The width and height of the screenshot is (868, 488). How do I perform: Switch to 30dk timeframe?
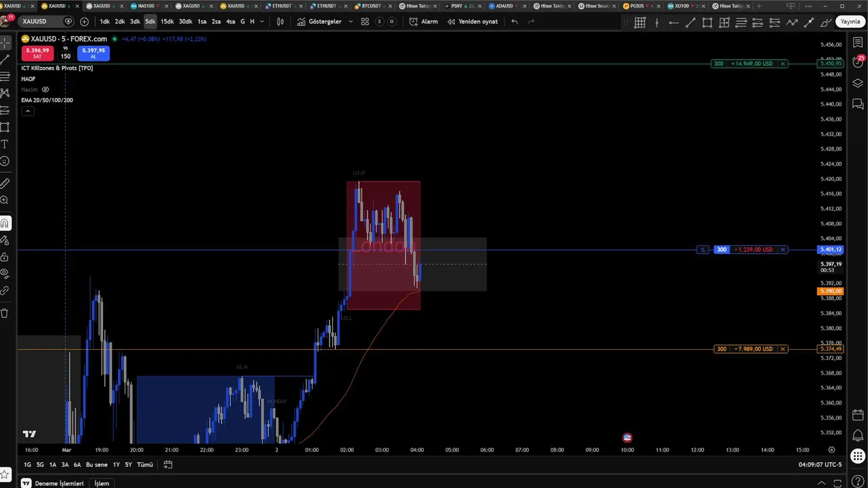point(185,22)
